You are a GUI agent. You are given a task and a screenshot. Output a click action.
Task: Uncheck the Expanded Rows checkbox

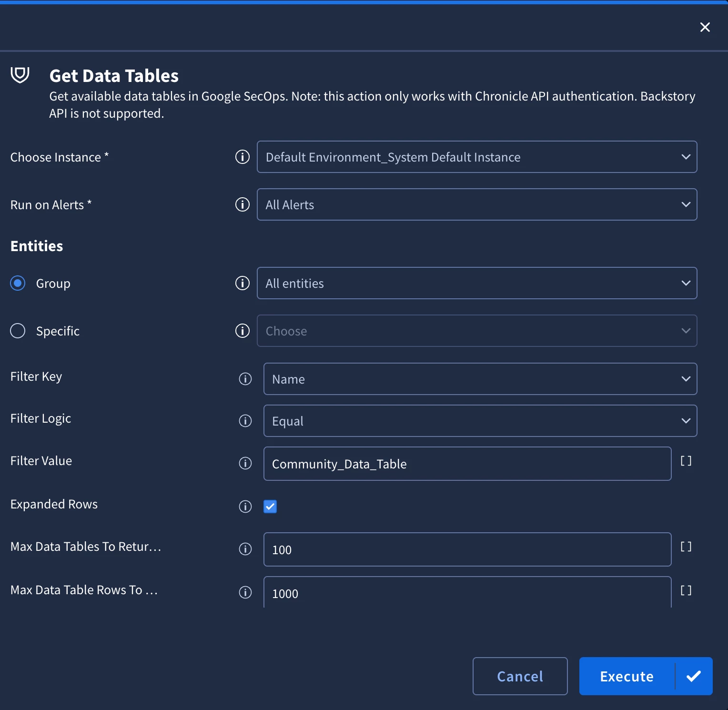[x=270, y=507]
